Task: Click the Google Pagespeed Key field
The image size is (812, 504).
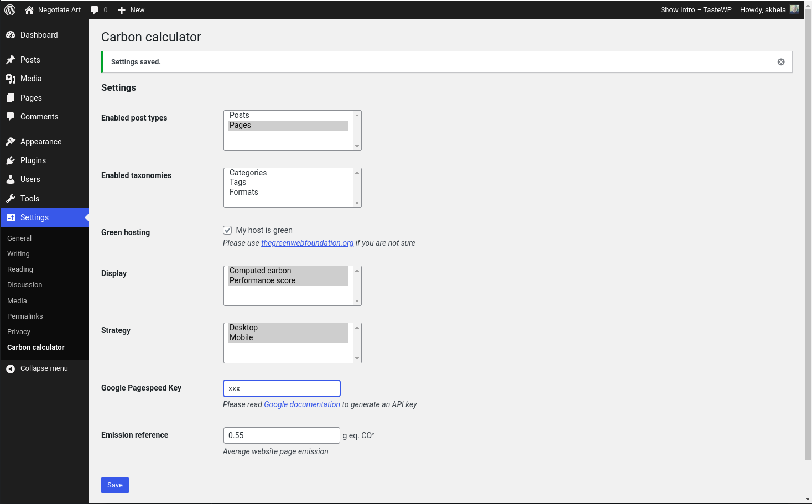Action: click(x=282, y=388)
